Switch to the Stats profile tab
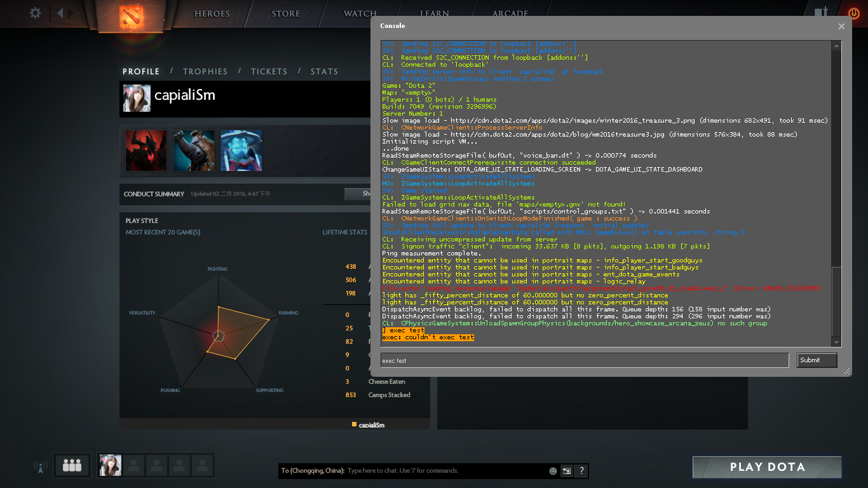The width and height of the screenshot is (868, 488). (324, 71)
